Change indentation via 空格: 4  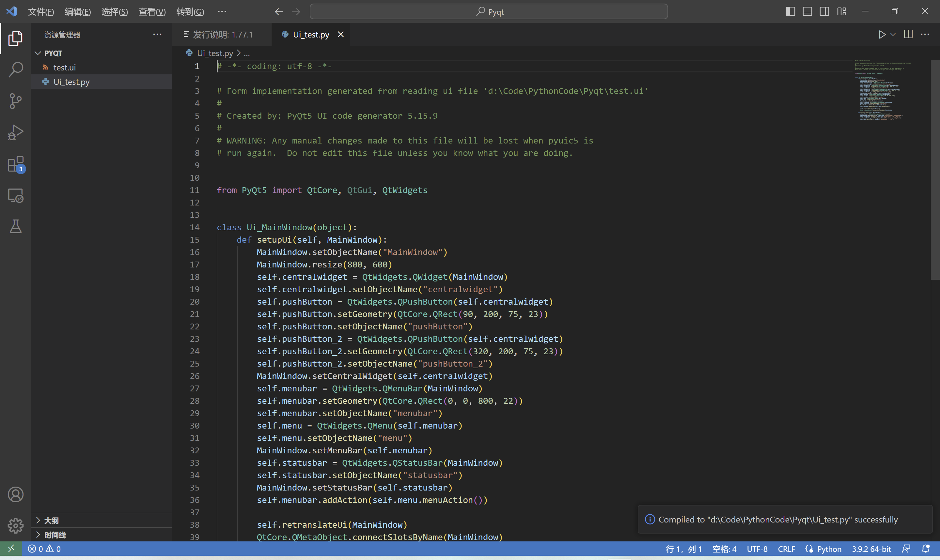(724, 549)
